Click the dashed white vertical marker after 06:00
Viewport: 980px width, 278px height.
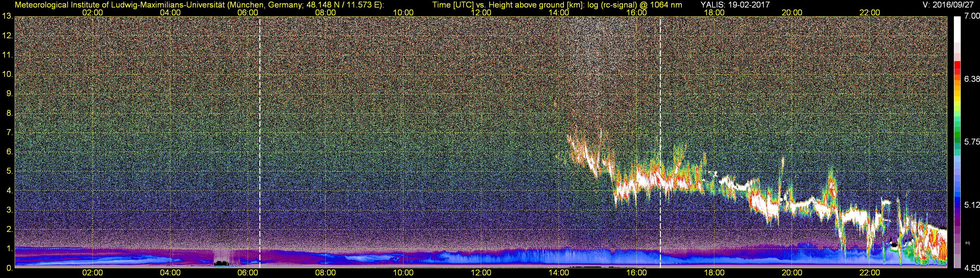[259, 142]
